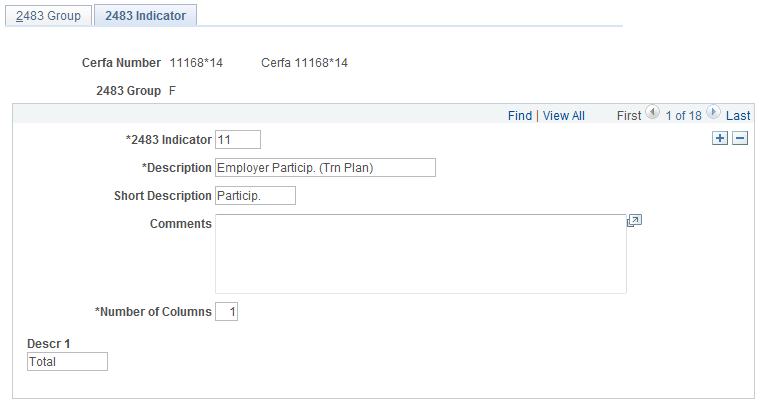The width and height of the screenshot is (764, 406).
Task: Focus the Number of Columns field
Action: [227, 311]
